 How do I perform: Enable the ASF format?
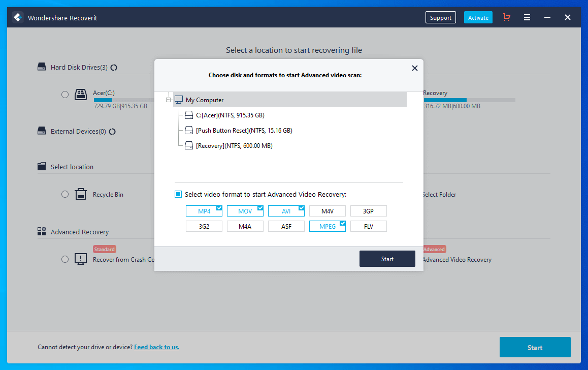point(286,226)
